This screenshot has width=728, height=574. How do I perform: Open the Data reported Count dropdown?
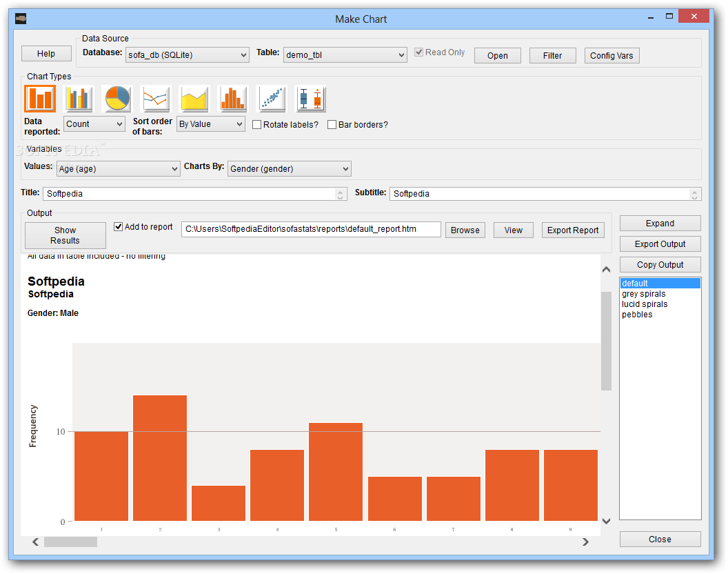click(x=94, y=124)
